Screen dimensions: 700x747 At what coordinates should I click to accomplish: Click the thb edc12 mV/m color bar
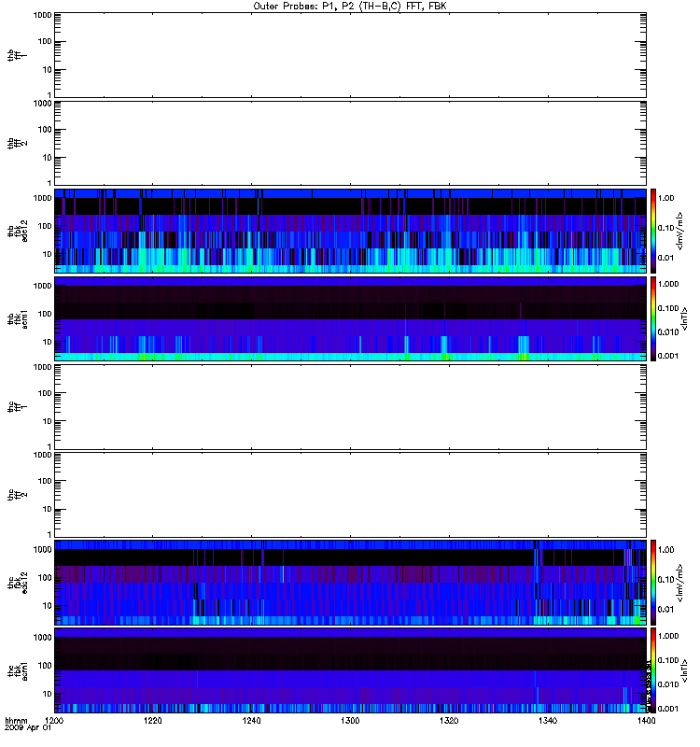(x=653, y=231)
